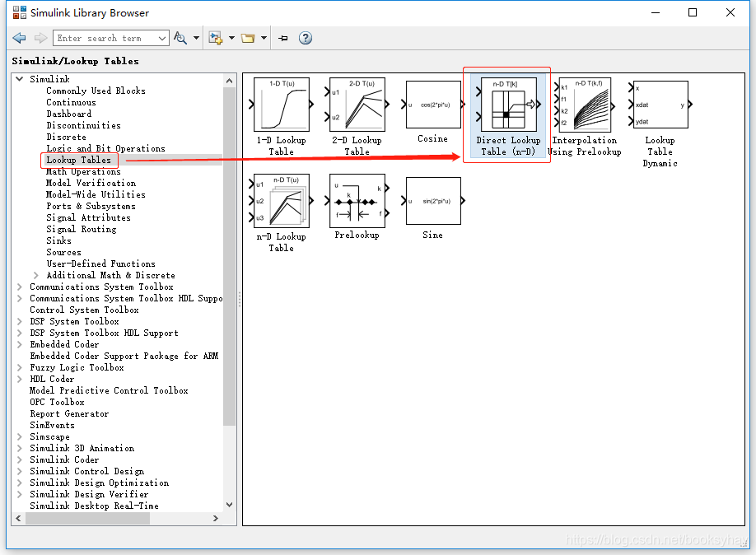Image resolution: width=756 pixels, height=555 pixels.
Task: Select Report Generator entry
Action: click(x=69, y=413)
